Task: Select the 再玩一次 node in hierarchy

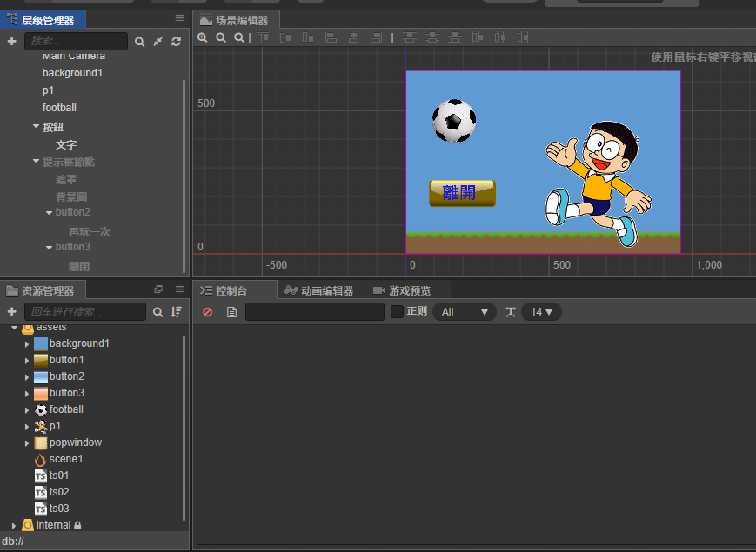Action: (90, 232)
